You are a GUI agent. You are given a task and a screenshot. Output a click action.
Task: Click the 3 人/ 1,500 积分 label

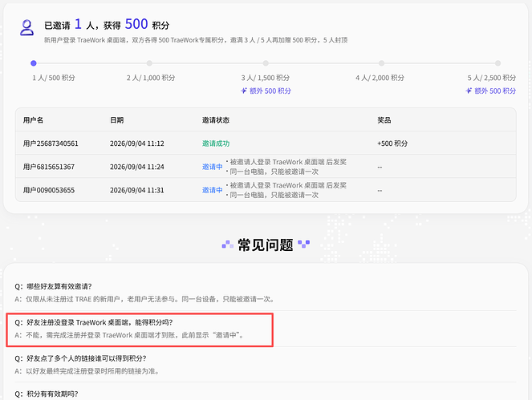266,78
